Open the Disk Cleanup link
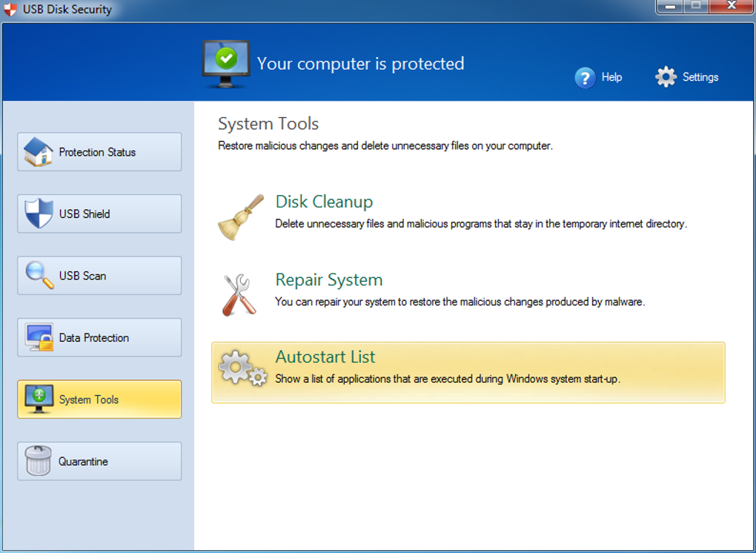 click(324, 202)
